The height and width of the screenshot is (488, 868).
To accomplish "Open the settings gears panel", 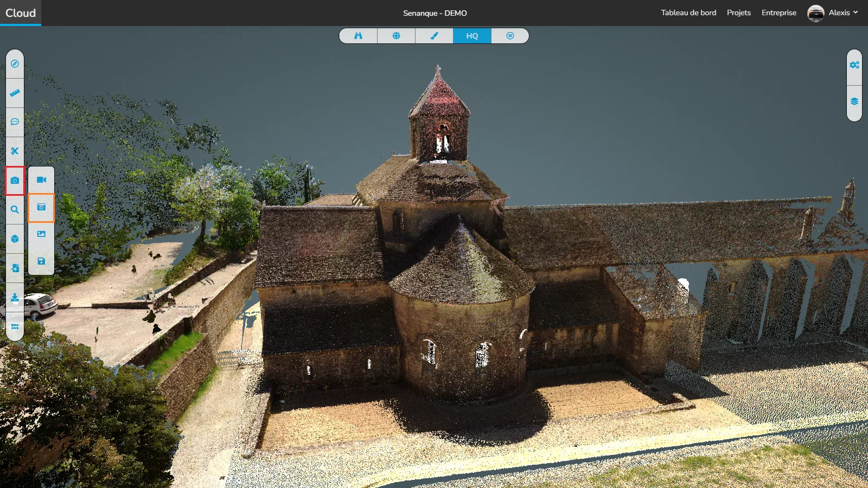I will [854, 66].
